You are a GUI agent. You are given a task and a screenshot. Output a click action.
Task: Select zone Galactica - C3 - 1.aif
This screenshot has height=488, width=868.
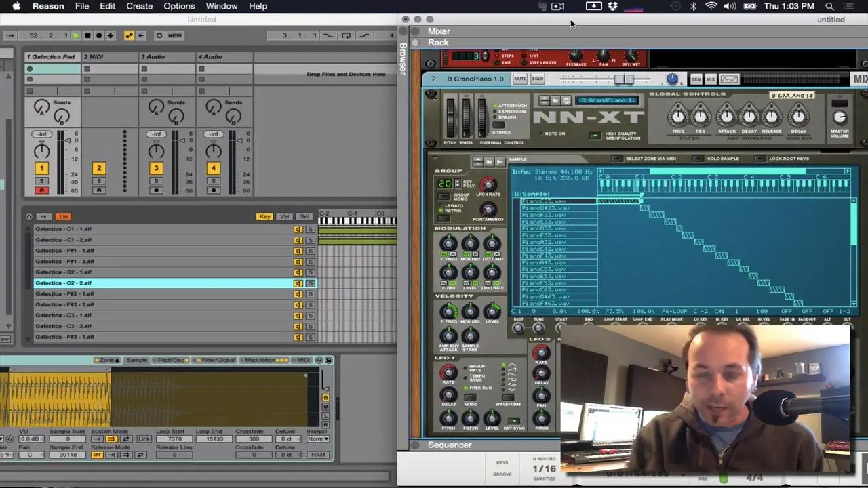pos(163,315)
